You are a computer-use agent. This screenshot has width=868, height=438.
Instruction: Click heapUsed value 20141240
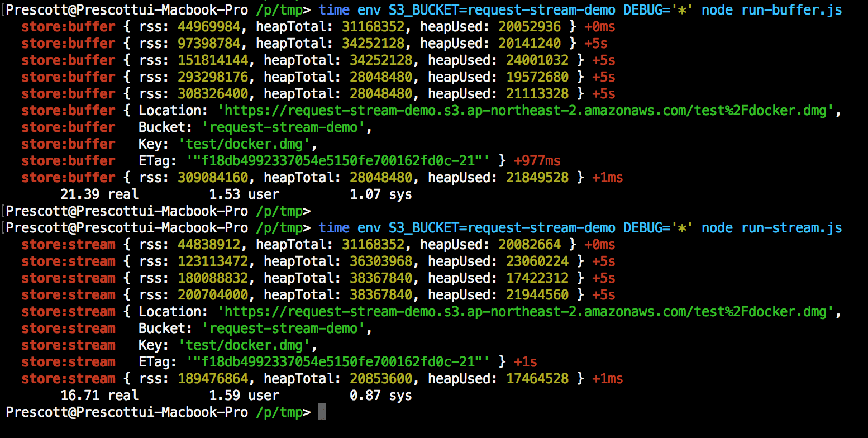tap(530, 44)
